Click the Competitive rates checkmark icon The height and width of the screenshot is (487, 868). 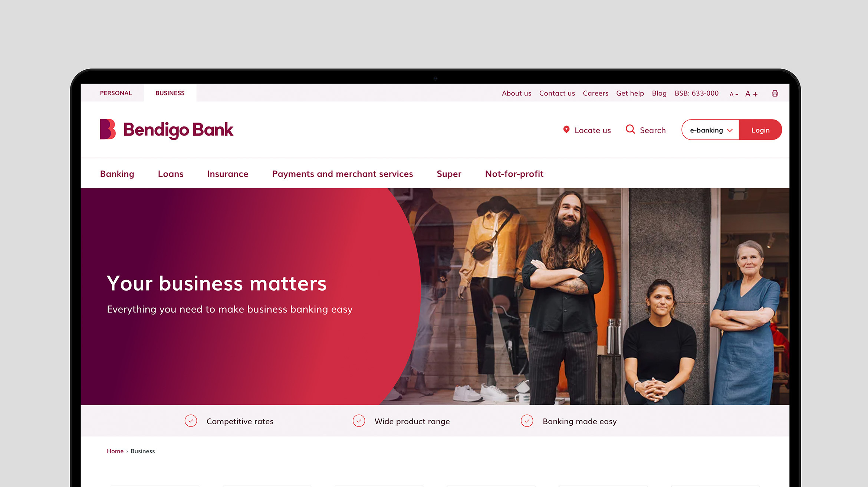click(x=191, y=421)
